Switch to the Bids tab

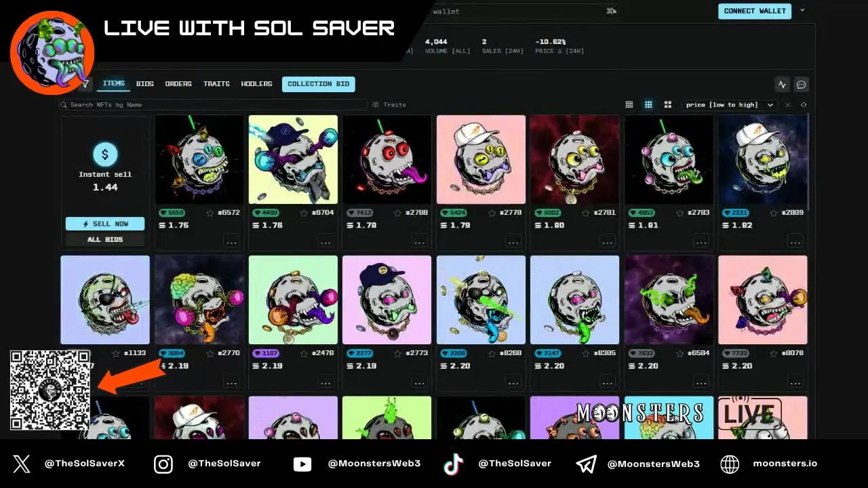145,84
